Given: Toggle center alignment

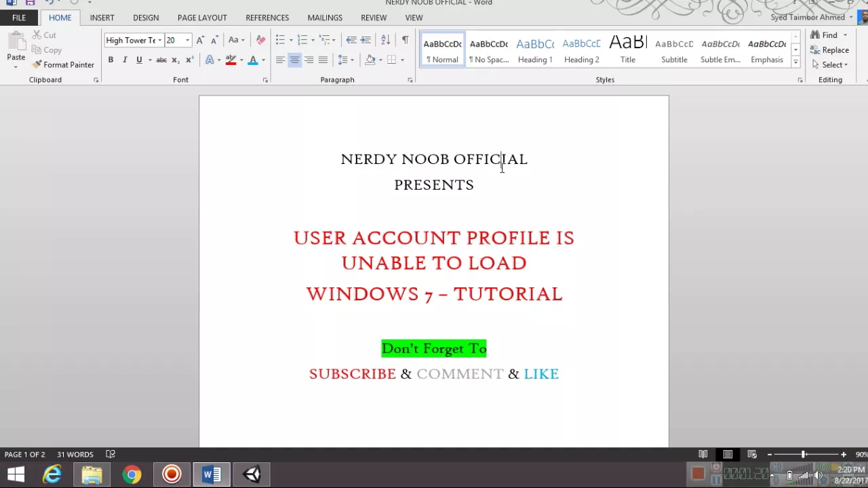Looking at the screenshot, I should click(294, 60).
